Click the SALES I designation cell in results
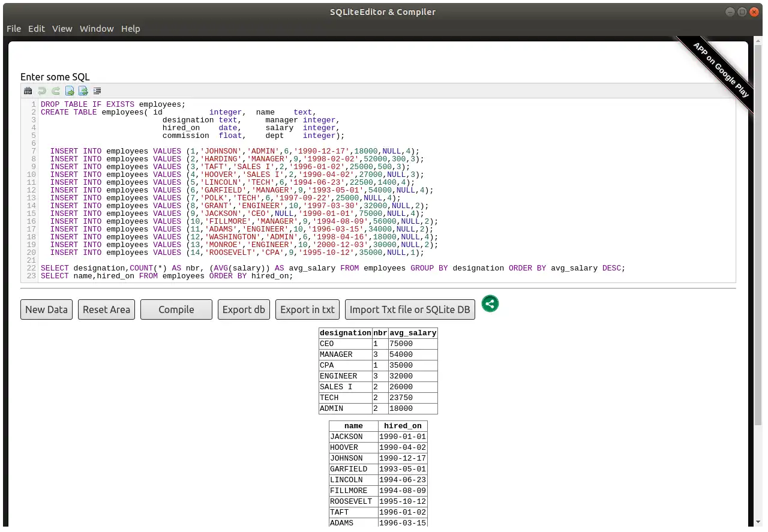The image size is (768, 532). pos(346,387)
